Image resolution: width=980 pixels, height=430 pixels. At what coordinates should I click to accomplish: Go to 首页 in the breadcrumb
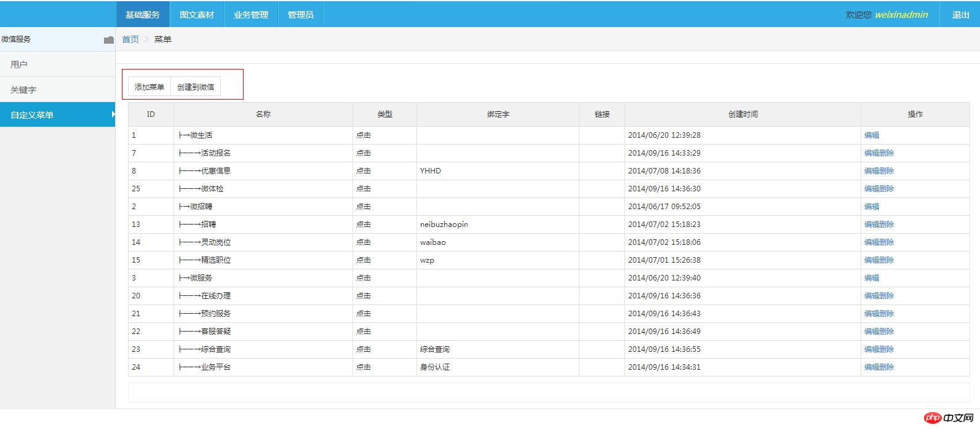130,39
